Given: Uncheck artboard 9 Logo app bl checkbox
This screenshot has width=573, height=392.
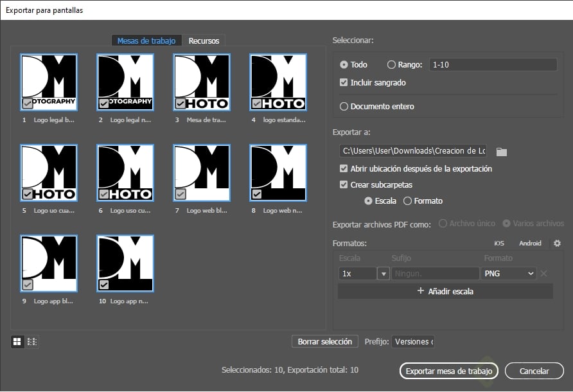Looking at the screenshot, I should click(x=28, y=285).
